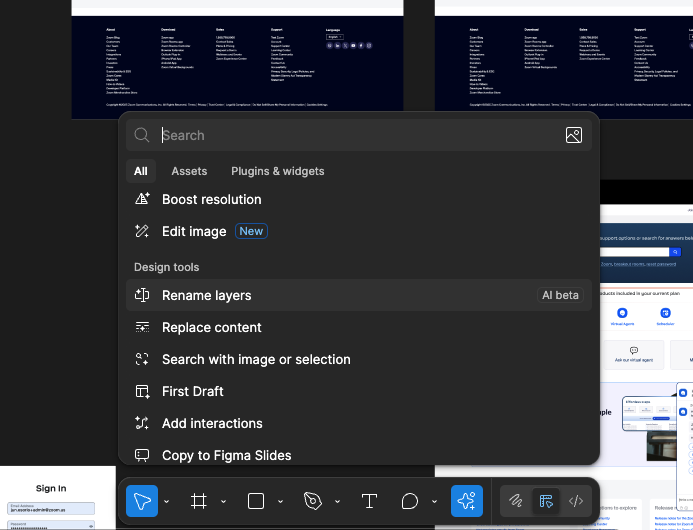This screenshot has height=530, width=693.
Task: Select the Rectangle shape tool
Action: tap(256, 501)
